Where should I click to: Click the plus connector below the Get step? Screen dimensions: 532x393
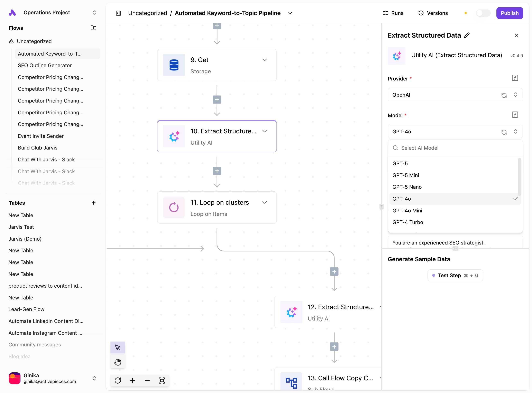pos(217,99)
